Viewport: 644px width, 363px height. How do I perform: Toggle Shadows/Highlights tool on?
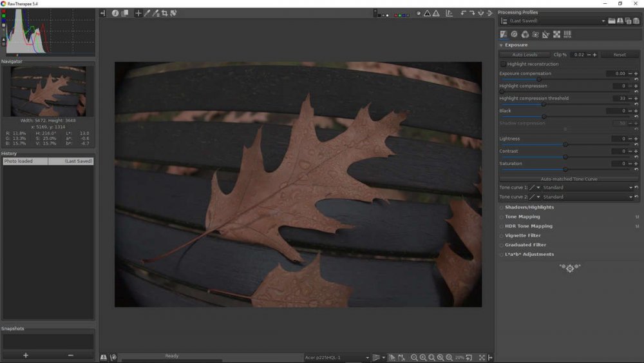click(501, 208)
